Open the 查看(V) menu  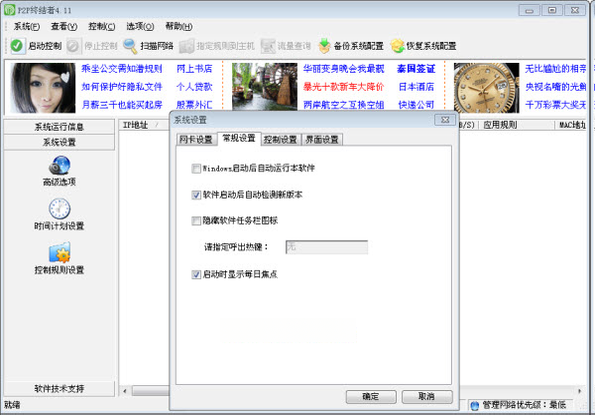(64, 27)
